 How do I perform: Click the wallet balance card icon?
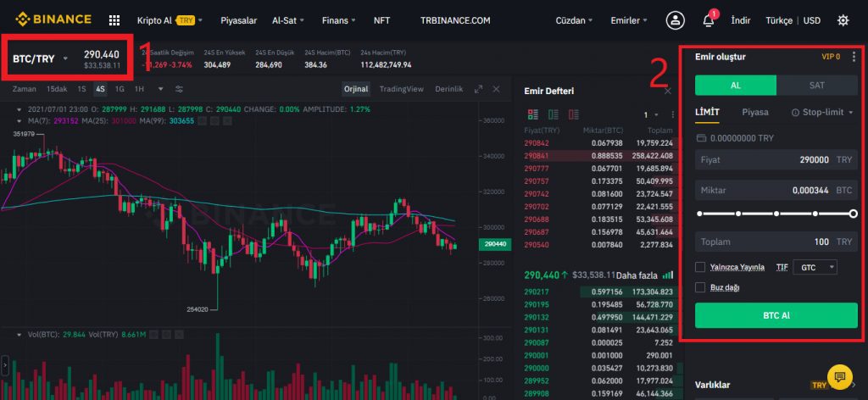[701, 138]
